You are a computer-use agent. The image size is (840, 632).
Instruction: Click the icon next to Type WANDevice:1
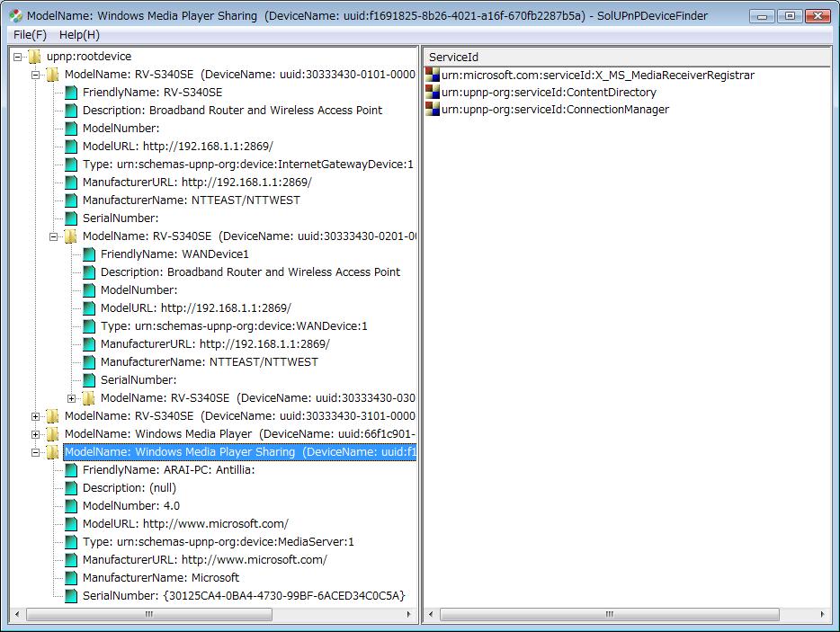coord(89,326)
